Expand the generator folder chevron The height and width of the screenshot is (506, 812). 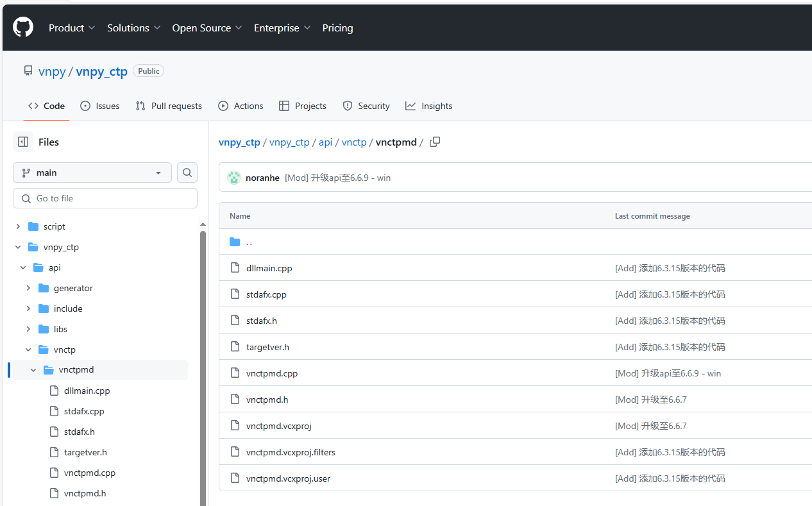[x=28, y=288]
